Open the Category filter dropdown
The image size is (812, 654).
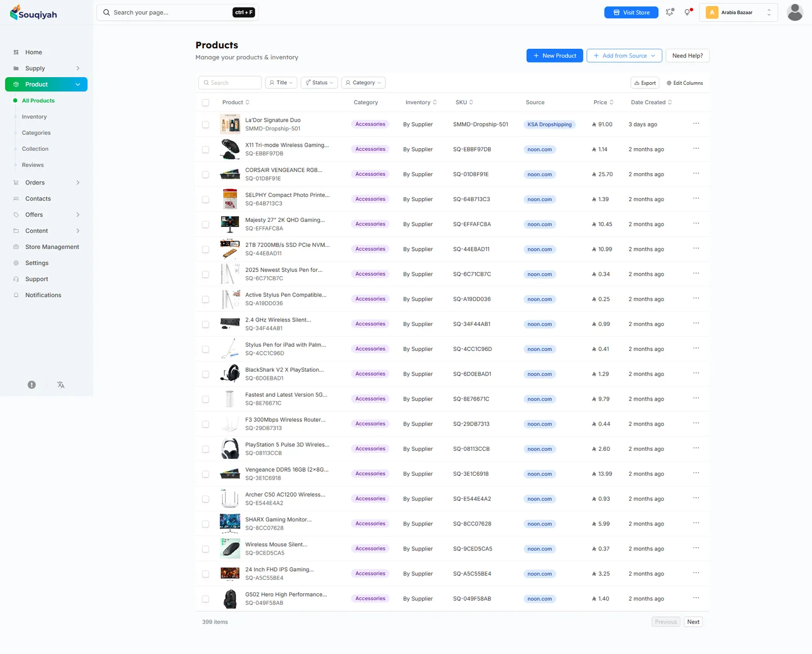point(363,83)
